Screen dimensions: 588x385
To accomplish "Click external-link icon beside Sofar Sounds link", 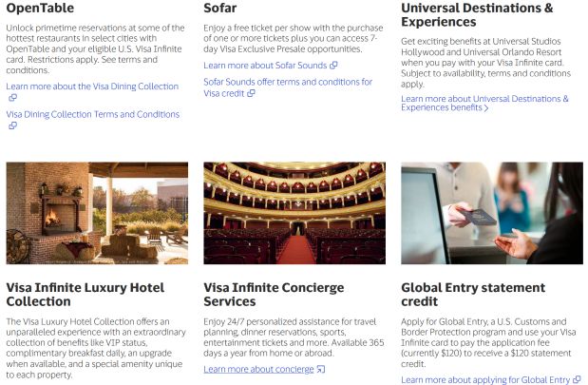I will [x=333, y=66].
